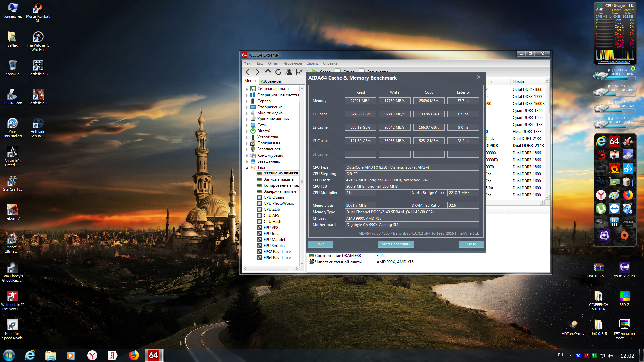The image size is (644, 362).
Task: Select the CPU Queen benchmark item
Action: coord(273,197)
